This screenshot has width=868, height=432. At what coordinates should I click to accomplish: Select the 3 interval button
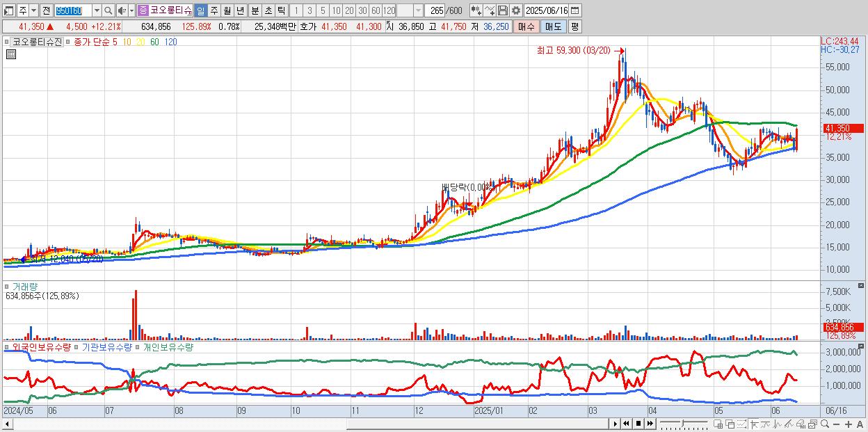[310, 10]
